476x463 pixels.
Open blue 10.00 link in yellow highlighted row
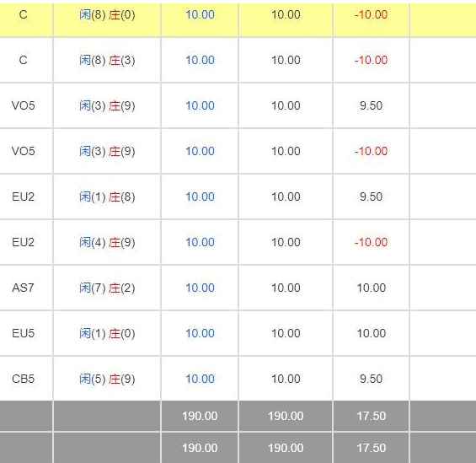(x=200, y=14)
